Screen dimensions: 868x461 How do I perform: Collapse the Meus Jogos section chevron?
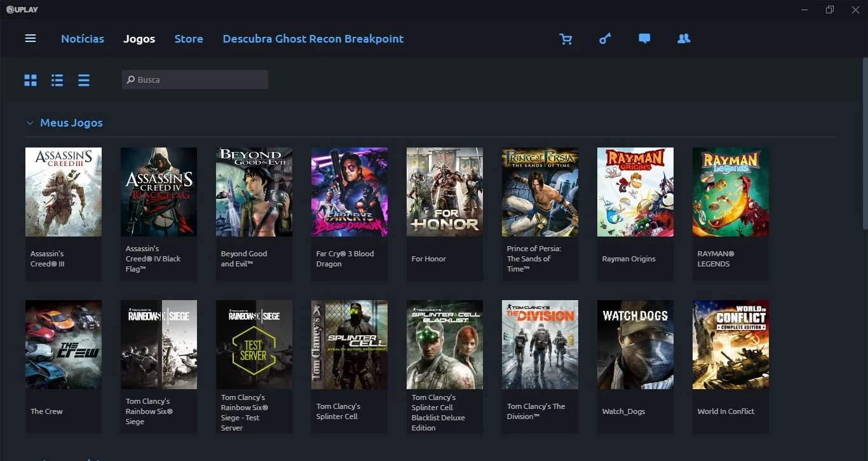(x=29, y=123)
